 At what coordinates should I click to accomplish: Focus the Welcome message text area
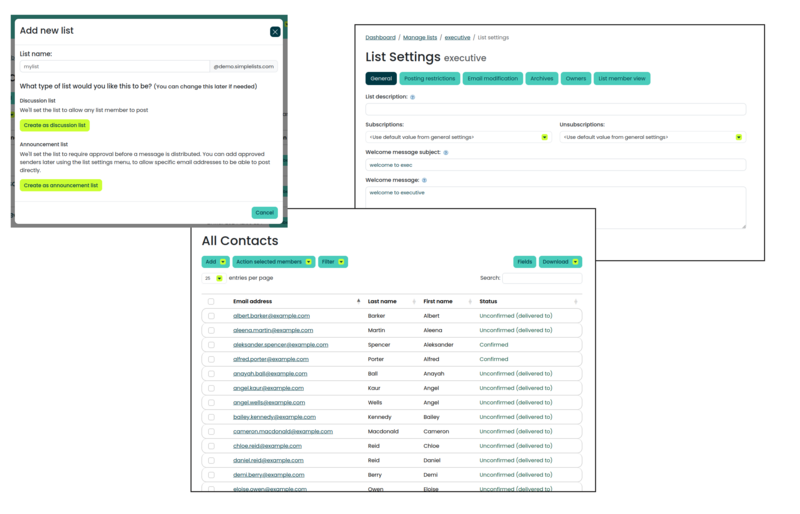pyautogui.click(x=556, y=207)
